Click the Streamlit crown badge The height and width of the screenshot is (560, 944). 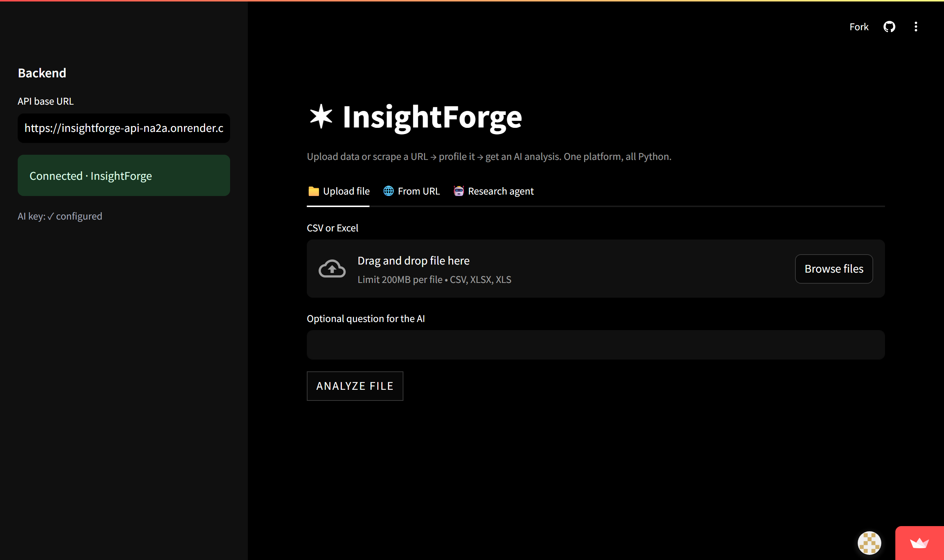point(919,543)
